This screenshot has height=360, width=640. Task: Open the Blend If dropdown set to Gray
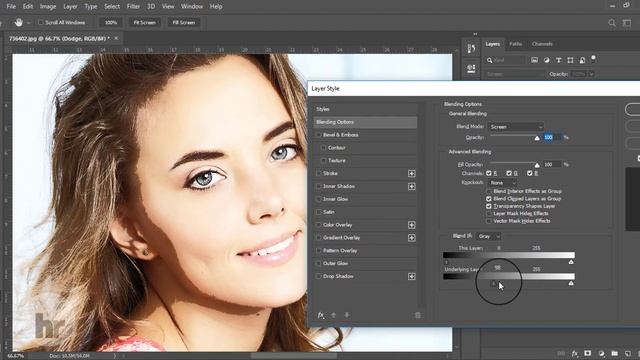pyautogui.click(x=489, y=236)
